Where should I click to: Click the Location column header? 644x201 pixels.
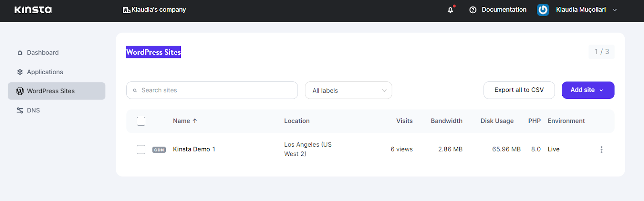297,121
